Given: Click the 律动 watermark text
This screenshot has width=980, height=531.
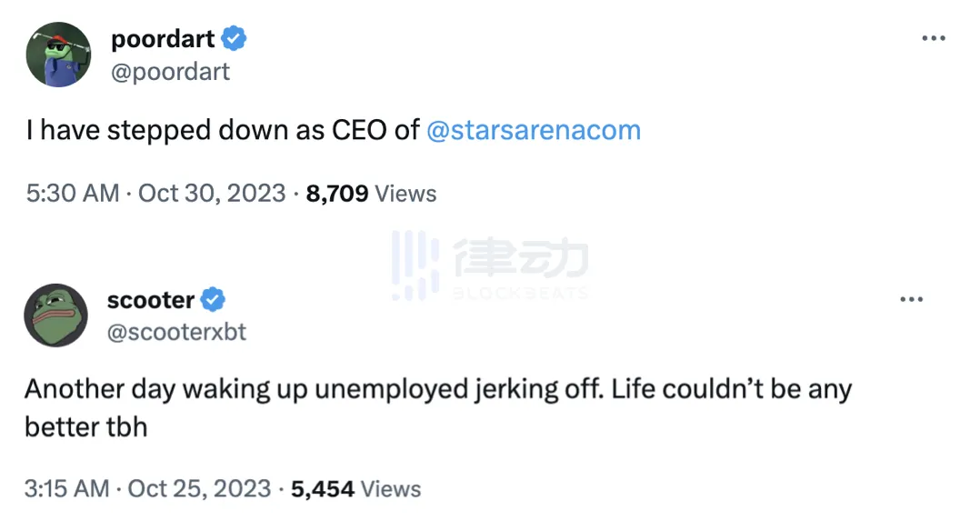Looking at the screenshot, I should [x=520, y=258].
